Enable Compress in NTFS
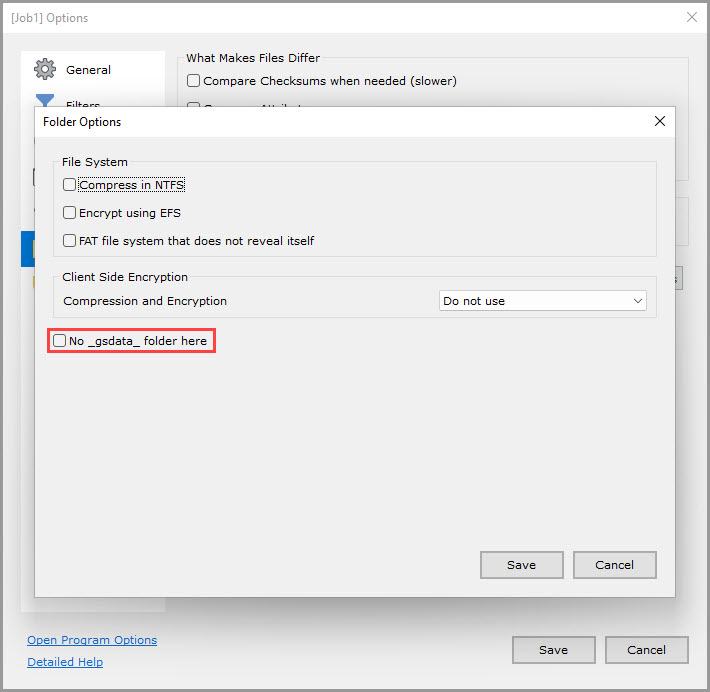Viewport: 710px width, 692px height. tap(70, 185)
